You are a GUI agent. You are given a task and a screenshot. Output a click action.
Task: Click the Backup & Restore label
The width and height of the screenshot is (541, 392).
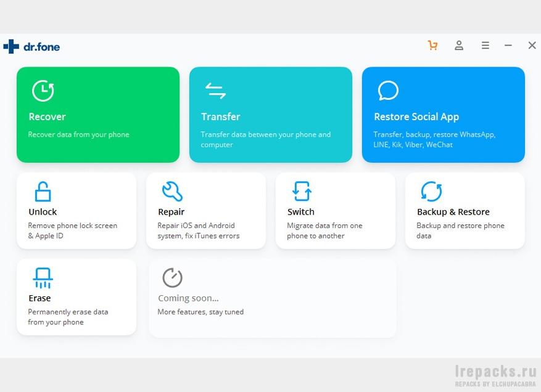453,212
